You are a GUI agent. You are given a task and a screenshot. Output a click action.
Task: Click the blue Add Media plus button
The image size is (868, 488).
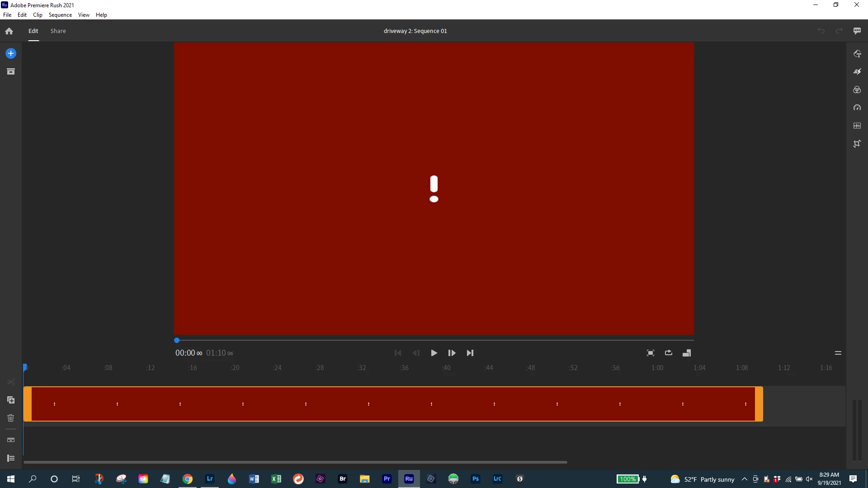pos(11,53)
